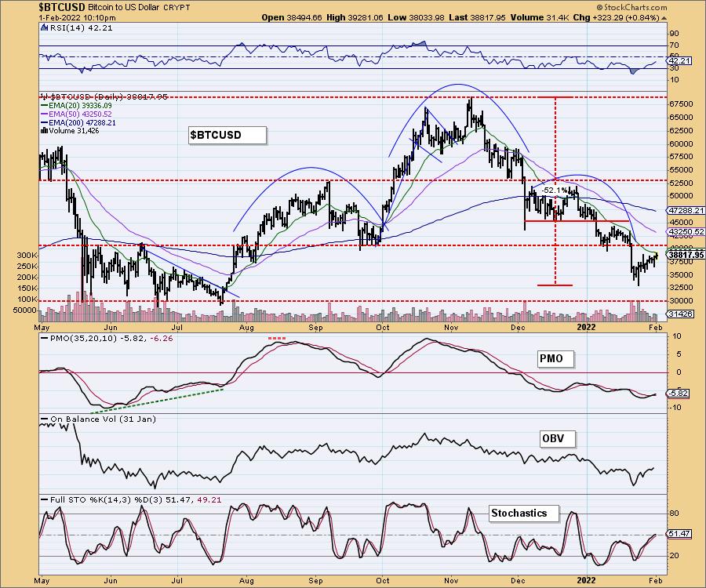
Task: Click the Chg +323.29 (+0.84%) value
Action: (x=617, y=18)
